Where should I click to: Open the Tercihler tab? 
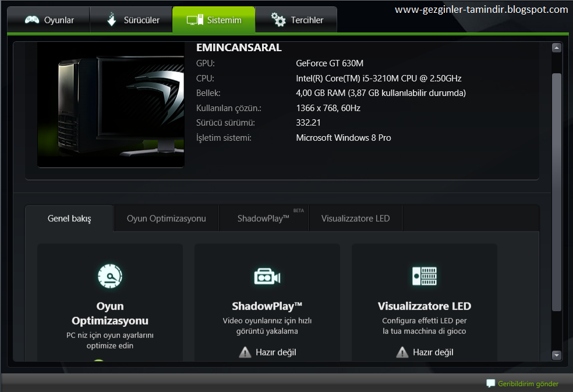click(x=296, y=20)
